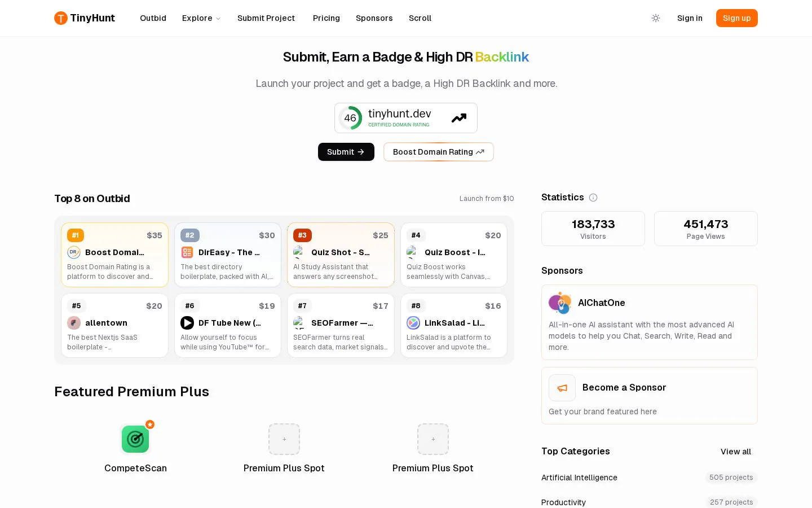Click the Quiz Shot project icon

300,252
